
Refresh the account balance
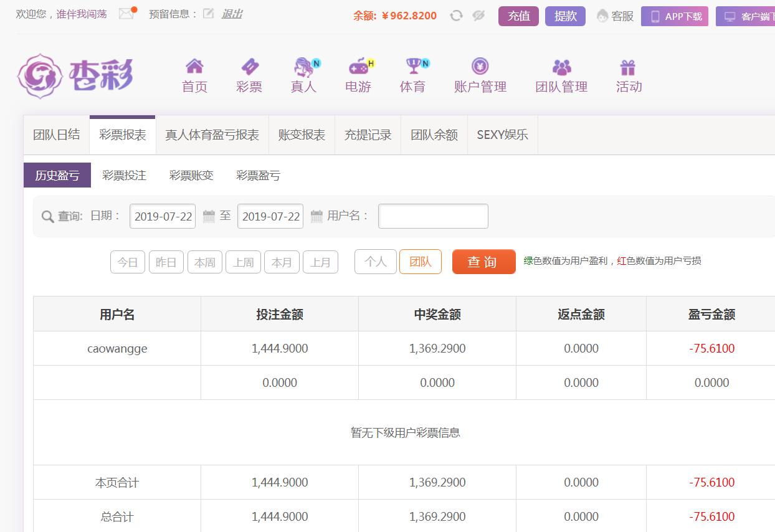pyautogui.click(x=456, y=16)
